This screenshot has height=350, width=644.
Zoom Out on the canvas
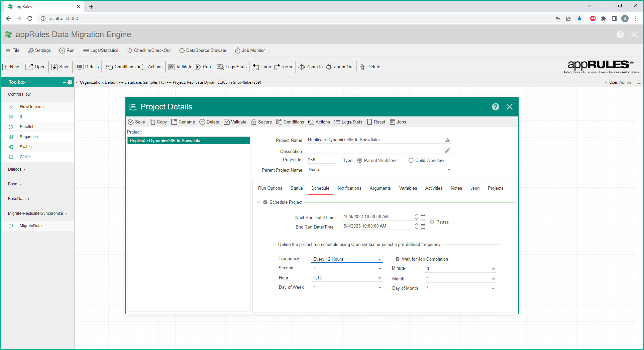(x=340, y=67)
